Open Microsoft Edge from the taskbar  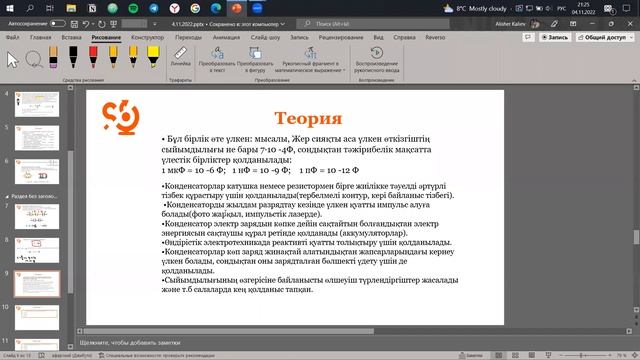[216, 8]
